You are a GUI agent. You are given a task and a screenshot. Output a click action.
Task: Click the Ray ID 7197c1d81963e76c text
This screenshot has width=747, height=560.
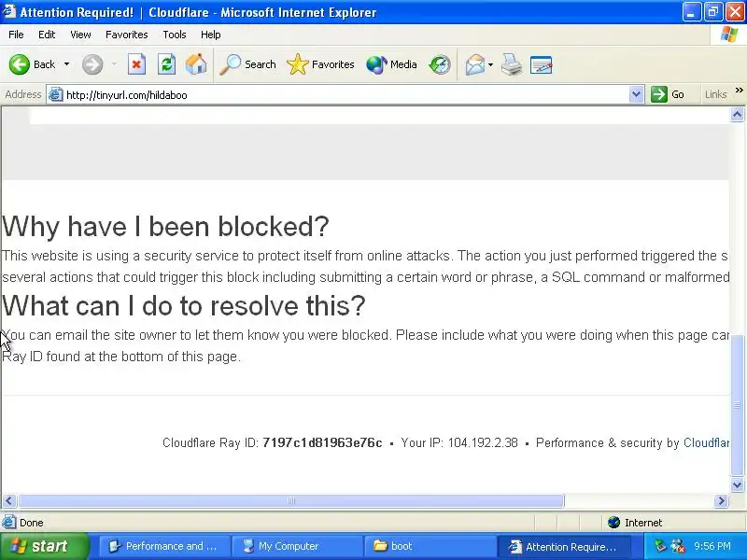tap(322, 442)
